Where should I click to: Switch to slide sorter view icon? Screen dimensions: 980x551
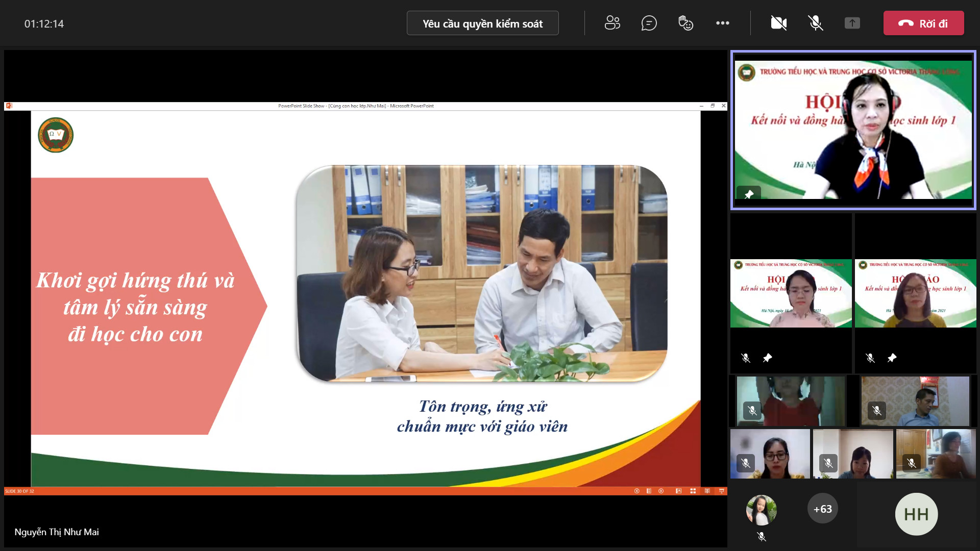(693, 491)
